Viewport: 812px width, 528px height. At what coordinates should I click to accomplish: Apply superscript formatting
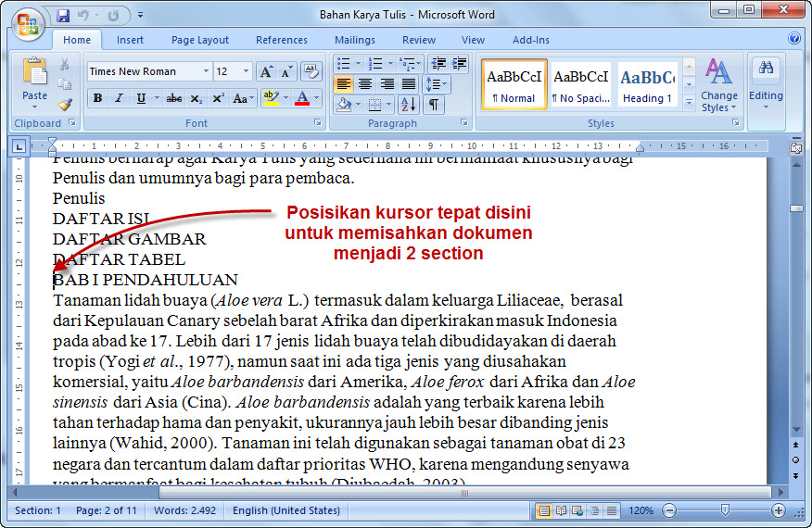[x=218, y=98]
